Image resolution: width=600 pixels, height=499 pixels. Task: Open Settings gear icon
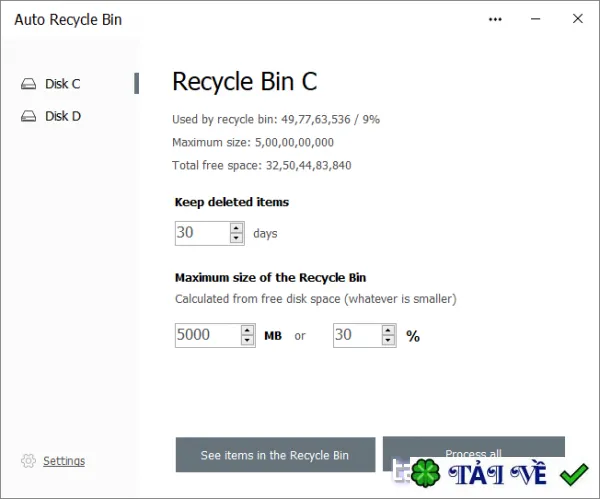(28, 461)
